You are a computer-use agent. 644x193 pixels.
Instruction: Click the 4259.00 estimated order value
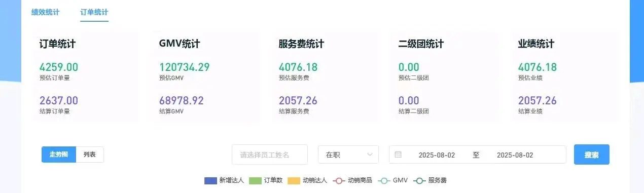(x=59, y=67)
